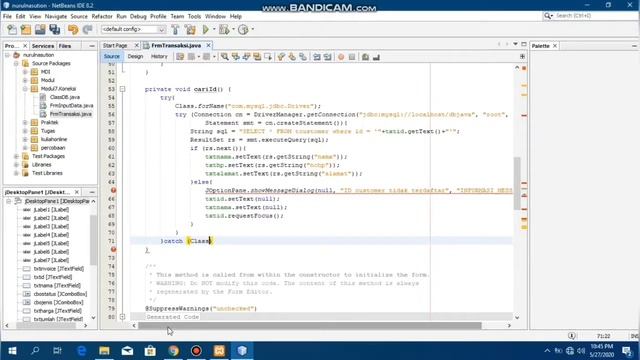
Task: Open the Tools menu
Action: click(194, 16)
